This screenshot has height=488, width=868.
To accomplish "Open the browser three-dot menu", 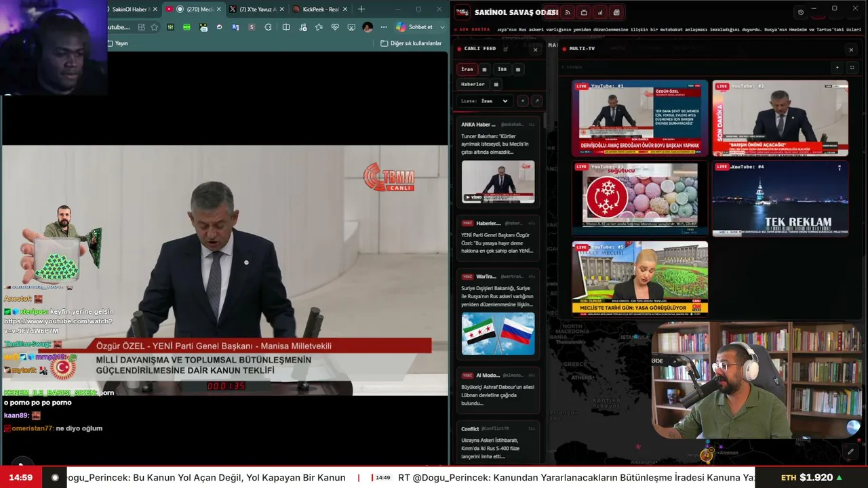I will pos(384,27).
